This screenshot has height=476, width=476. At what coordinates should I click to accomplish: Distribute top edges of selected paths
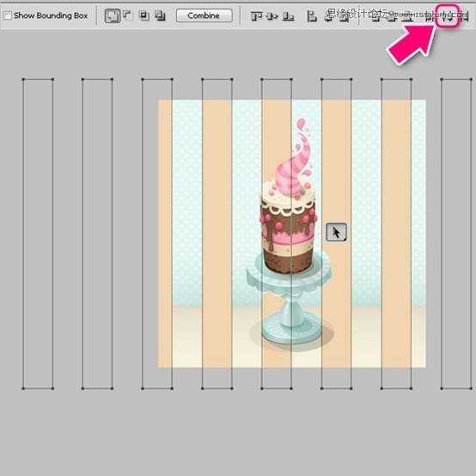pyautogui.click(x=375, y=15)
